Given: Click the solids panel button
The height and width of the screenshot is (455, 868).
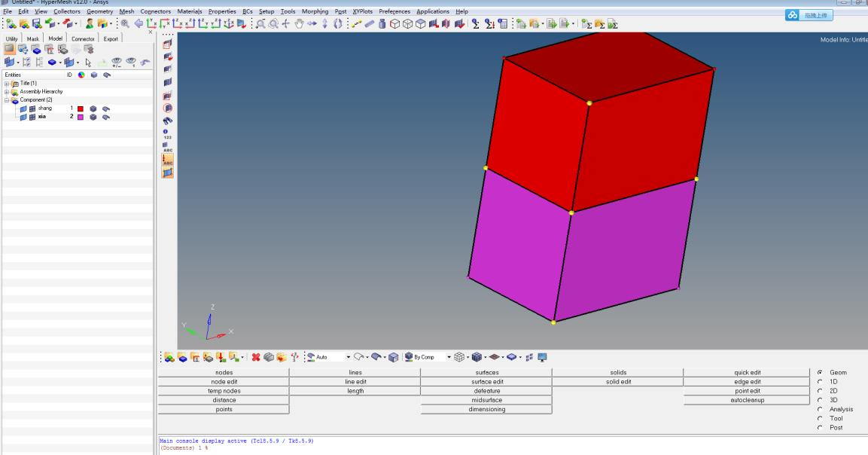Looking at the screenshot, I should [617, 372].
